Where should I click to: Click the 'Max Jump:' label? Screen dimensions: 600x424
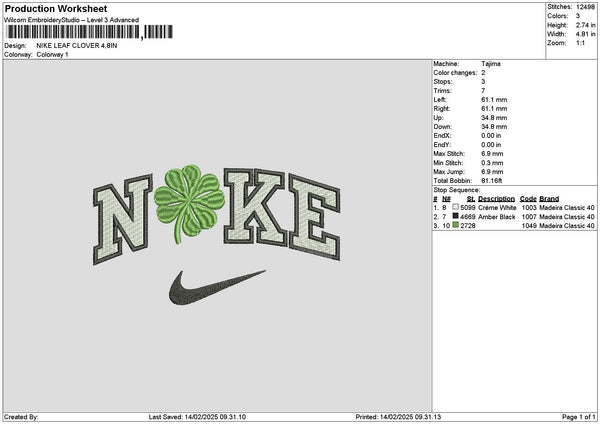pyautogui.click(x=449, y=172)
